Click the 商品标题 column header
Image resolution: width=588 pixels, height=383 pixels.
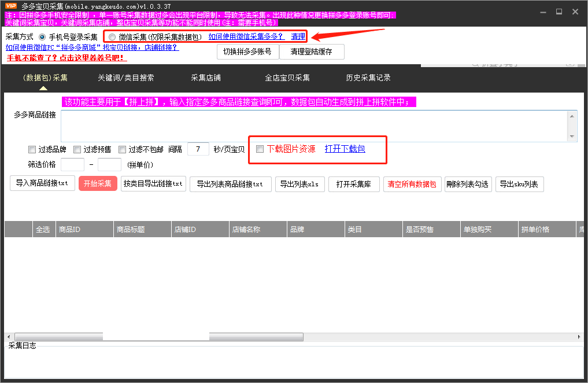142,229
